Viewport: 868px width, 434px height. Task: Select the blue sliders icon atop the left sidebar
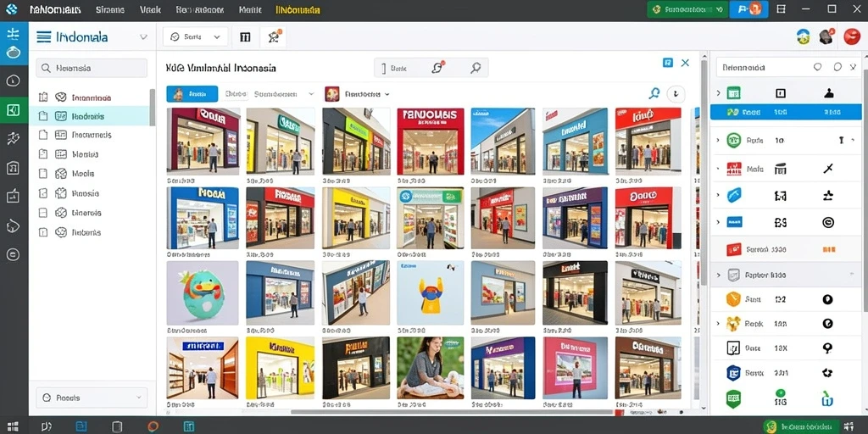click(14, 34)
